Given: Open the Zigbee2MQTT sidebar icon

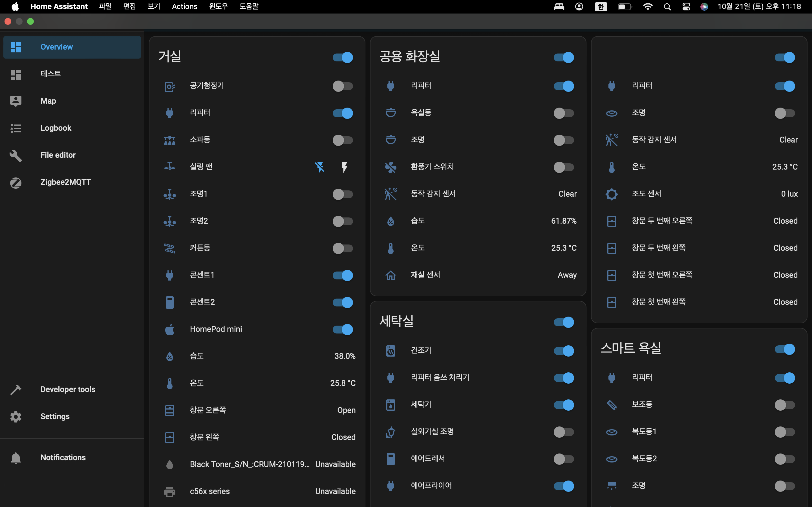Looking at the screenshot, I should pos(16,183).
